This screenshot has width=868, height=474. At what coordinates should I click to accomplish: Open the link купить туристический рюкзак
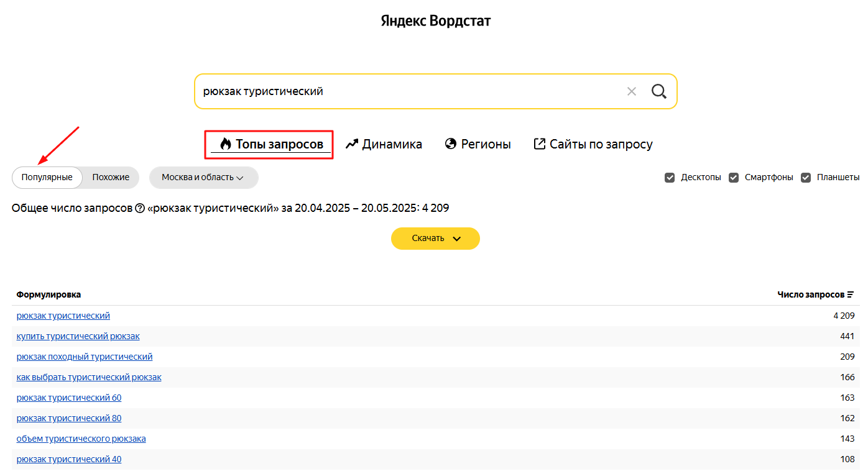click(78, 336)
